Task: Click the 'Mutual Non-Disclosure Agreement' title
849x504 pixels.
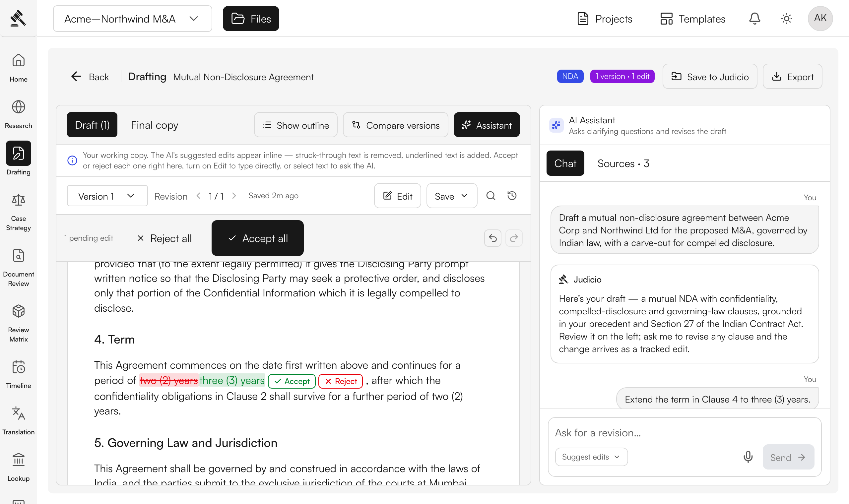Action: coord(243,77)
